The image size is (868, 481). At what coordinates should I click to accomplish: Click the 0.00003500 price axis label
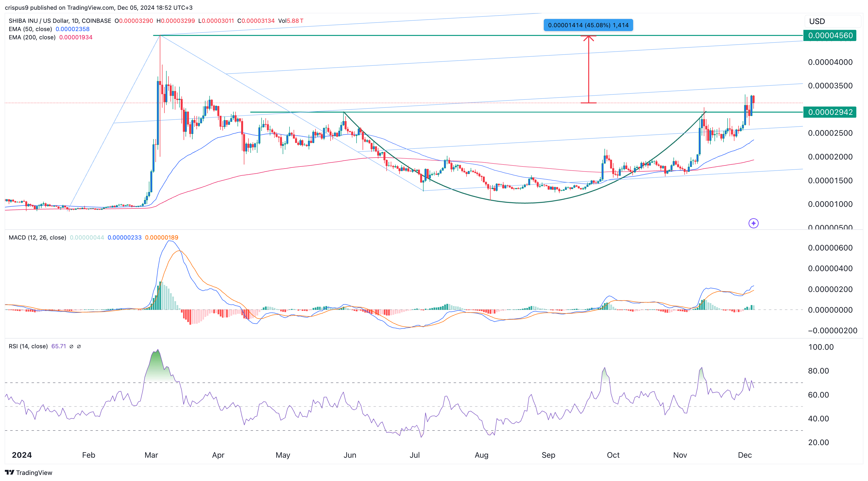(830, 85)
